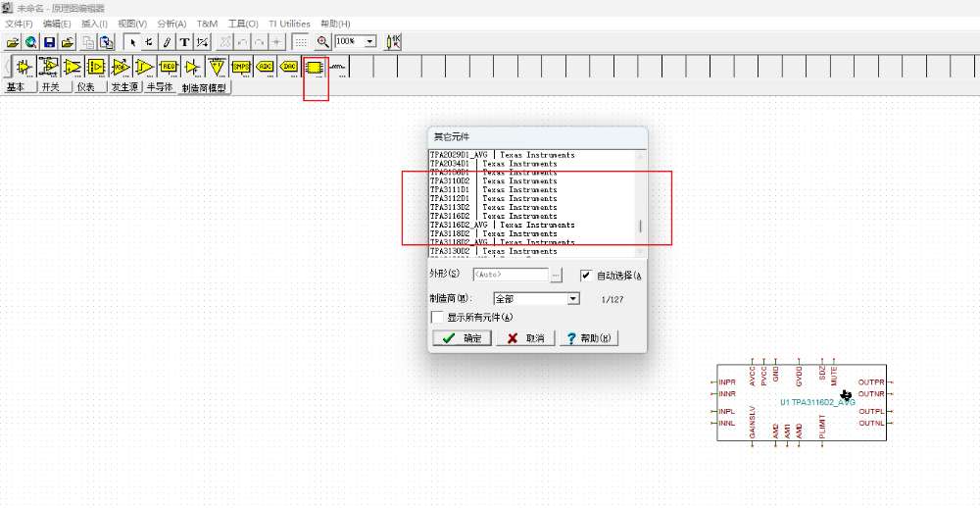The image size is (980, 508).
Task: Click the component list scrollbar thumb
Action: click(640, 227)
